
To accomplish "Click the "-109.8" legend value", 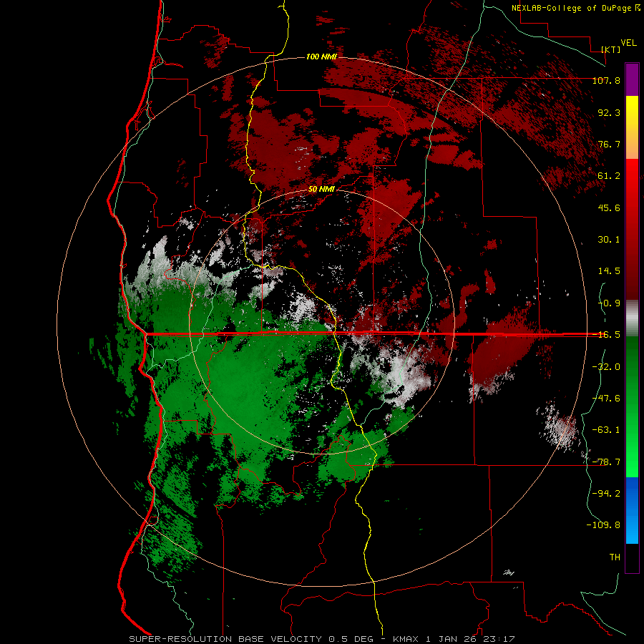I will coord(603,525).
